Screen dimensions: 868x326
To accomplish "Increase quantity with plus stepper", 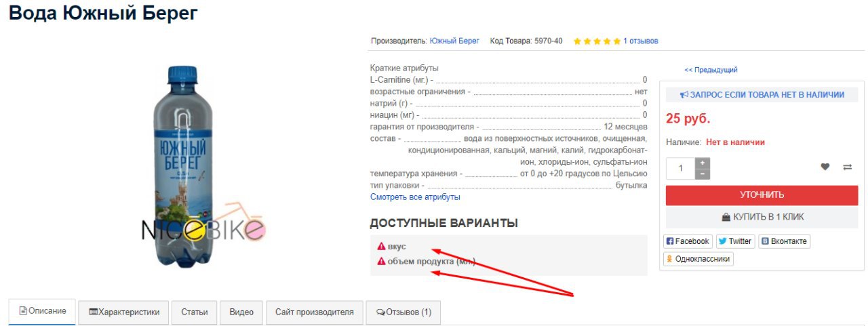I will tap(703, 163).
